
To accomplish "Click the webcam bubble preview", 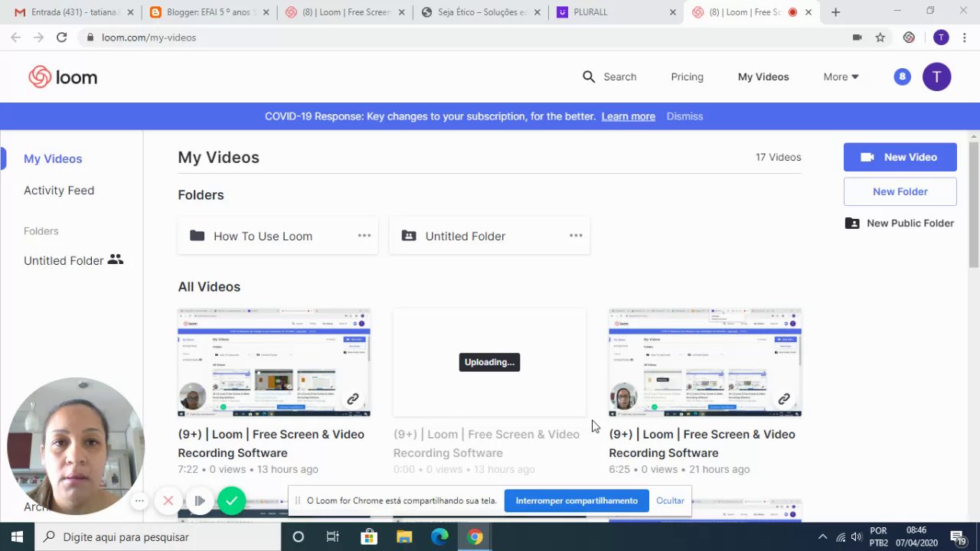I will 75,447.
